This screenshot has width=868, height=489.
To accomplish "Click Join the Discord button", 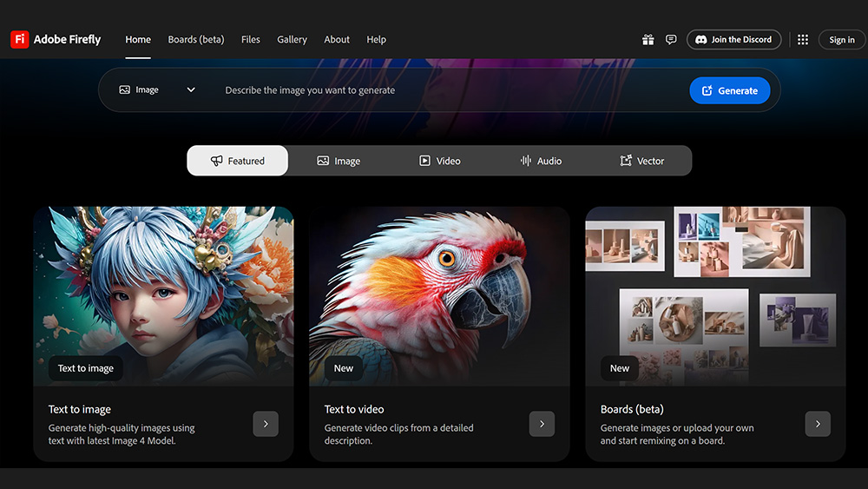I will pyautogui.click(x=734, y=39).
